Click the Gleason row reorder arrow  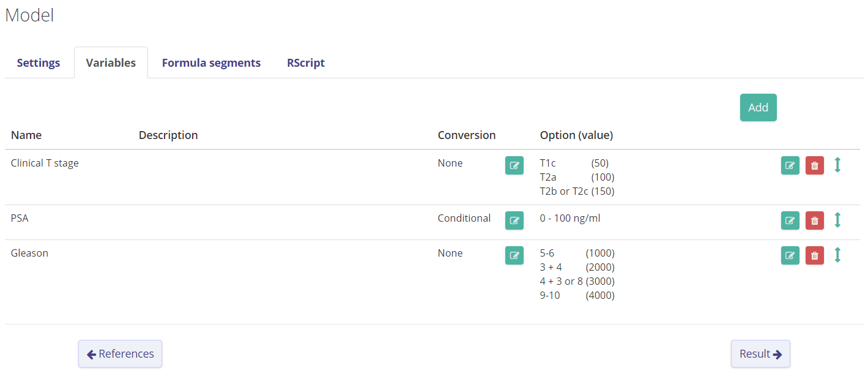[x=837, y=255]
